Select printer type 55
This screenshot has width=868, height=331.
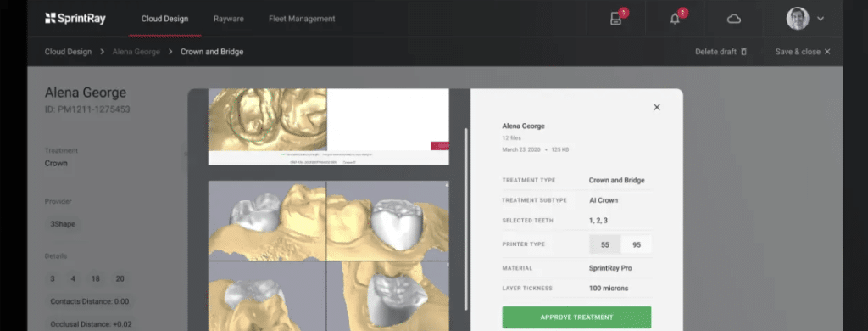605,244
